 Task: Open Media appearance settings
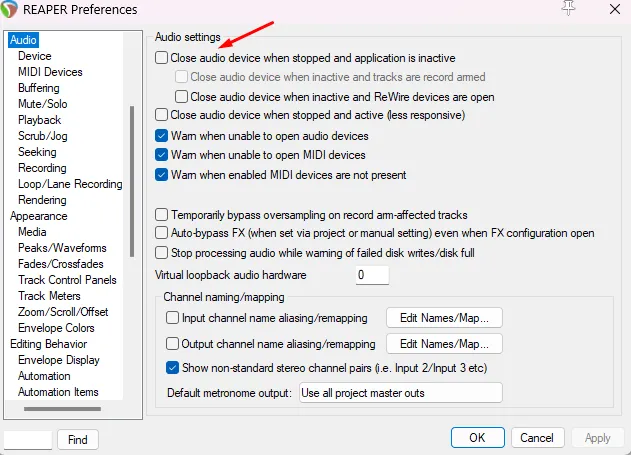click(32, 232)
